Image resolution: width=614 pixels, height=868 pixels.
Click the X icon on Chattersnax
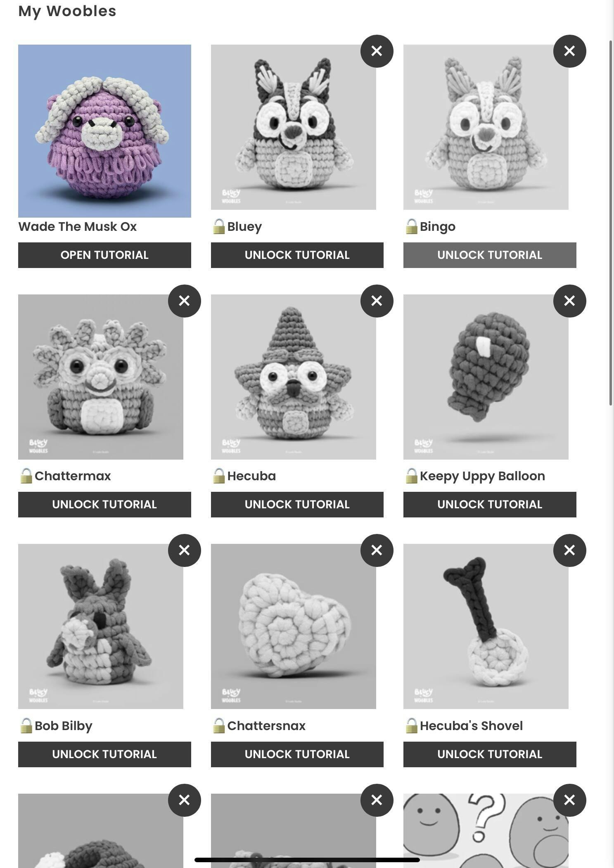pyautogui.click(x=377, y=550)
